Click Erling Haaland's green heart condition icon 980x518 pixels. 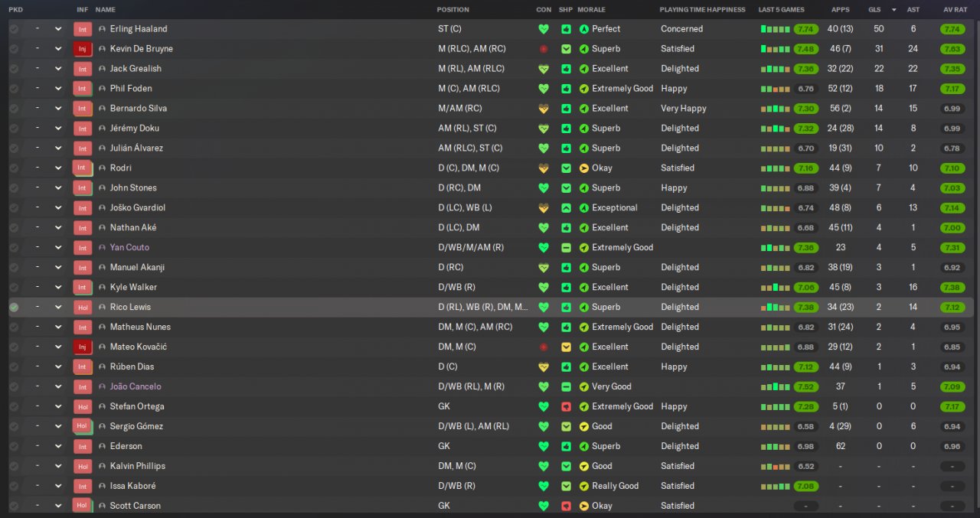click(x=544, y=29)
